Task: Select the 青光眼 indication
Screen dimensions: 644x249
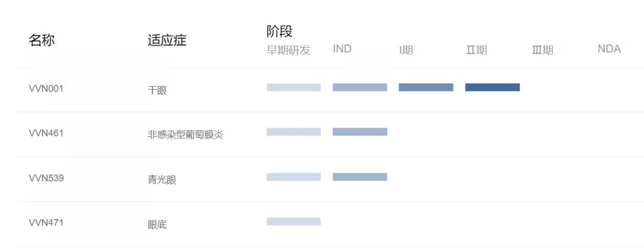Action: tap(162, 180)
